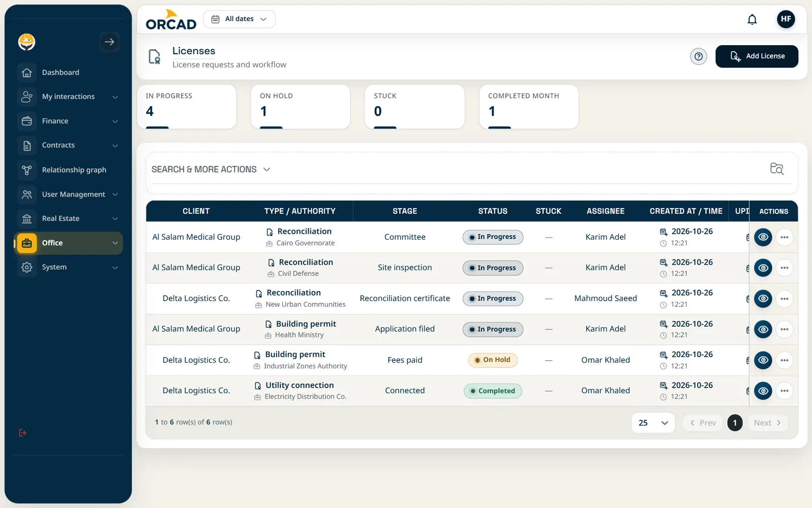
Task: Open more actions for Application filed row
Action: (x=784, y=329)
